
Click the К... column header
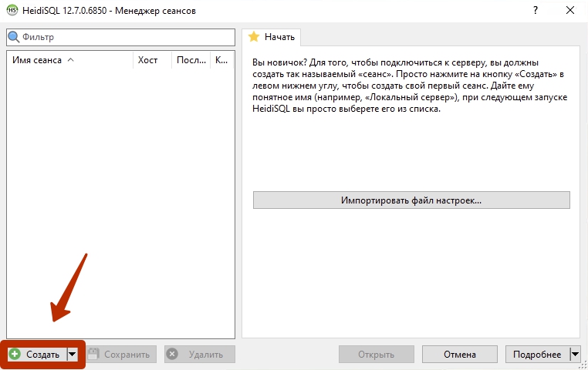tap(222, 60)
